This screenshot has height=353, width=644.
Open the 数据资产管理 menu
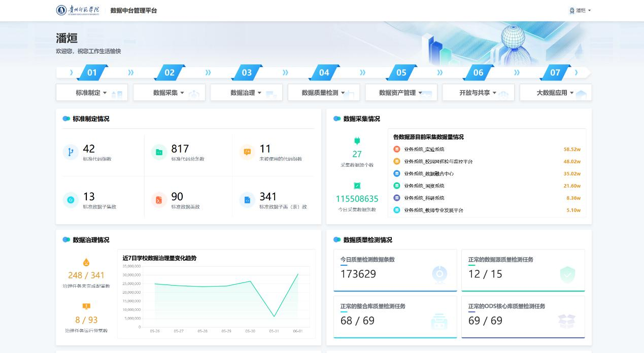click(400, 93)
